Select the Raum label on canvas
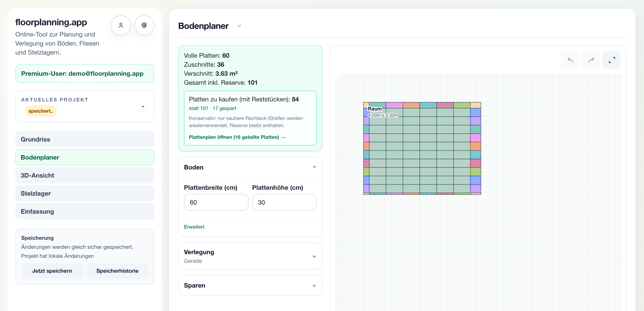The width and height of the screenshot is (644, 311). [x=375, y=109]
